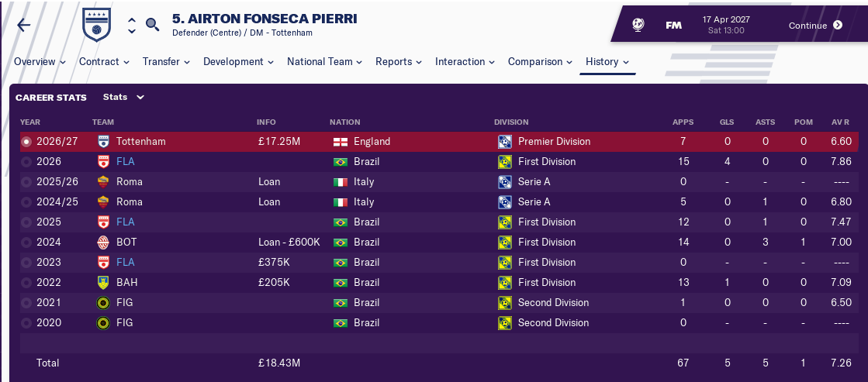Open the FM menu logo
Image resolution: width=868 pixels, height=382 pixels.
coord(673,25)
